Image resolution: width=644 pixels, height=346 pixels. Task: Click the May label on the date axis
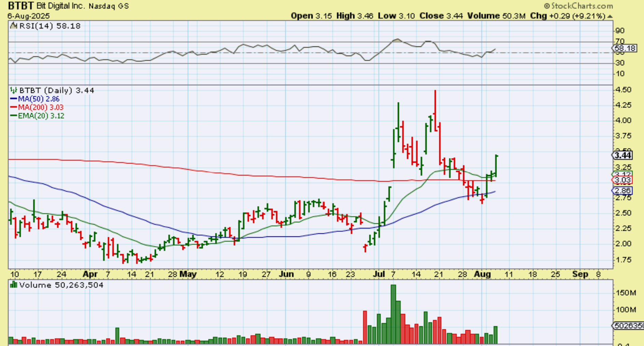(188, 274)
